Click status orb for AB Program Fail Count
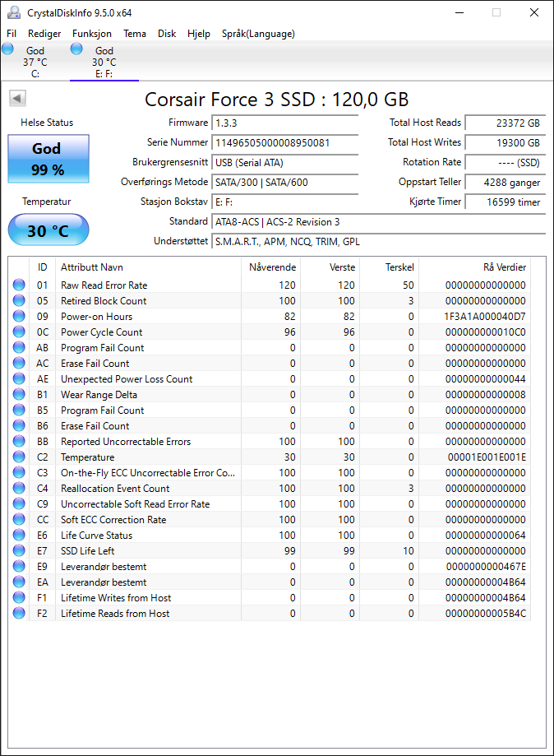Image resolution: width=554 pixels, height=756 pixels. pos(19,348)
